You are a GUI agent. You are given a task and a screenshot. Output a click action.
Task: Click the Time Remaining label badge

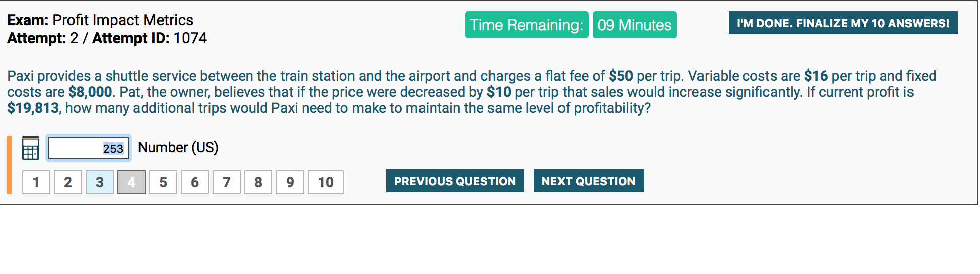point(526,25)
